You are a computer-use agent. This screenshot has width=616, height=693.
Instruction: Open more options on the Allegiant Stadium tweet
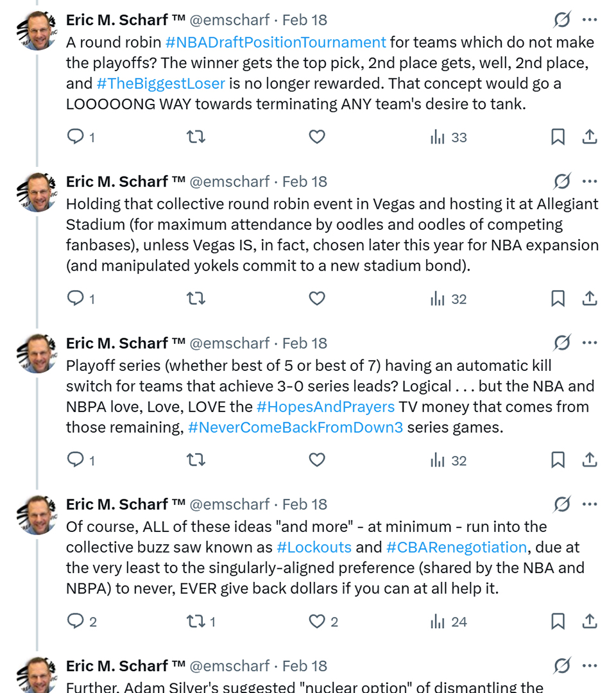[x=590, y=182]
